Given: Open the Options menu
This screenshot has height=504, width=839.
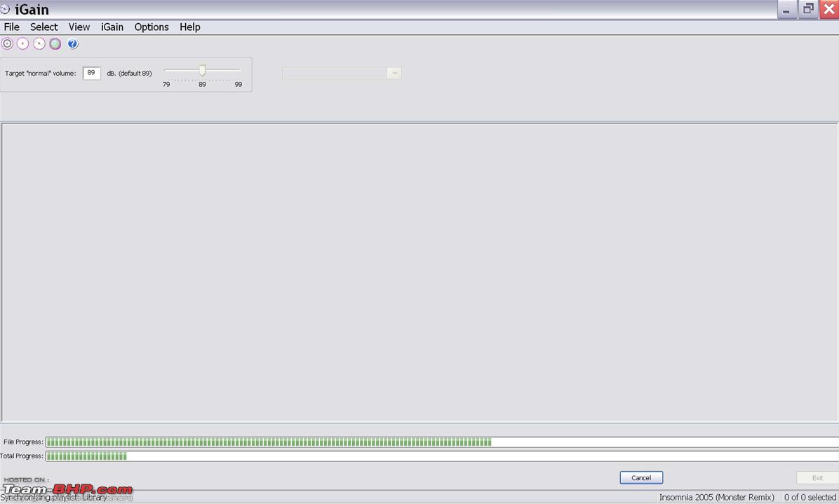Looking at the screenshot, I should 152,27.
